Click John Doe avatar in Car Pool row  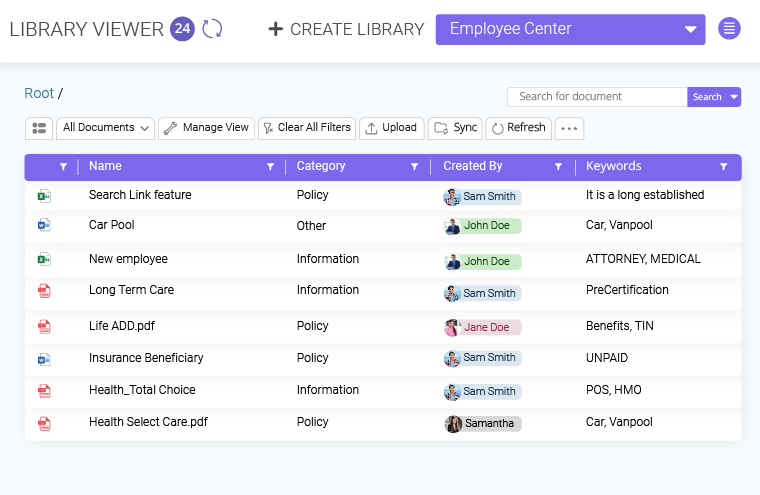click(452, 226)
